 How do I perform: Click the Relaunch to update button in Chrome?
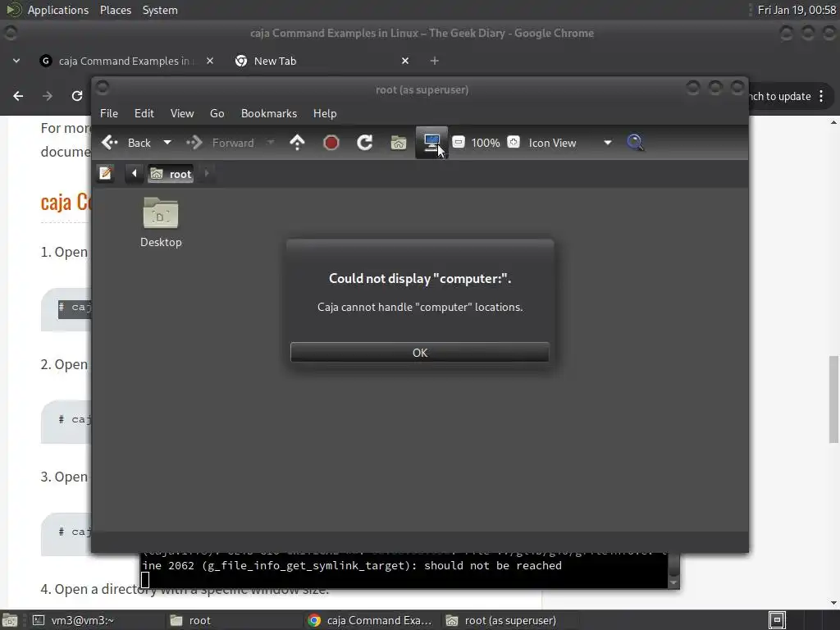pyautogui.click(x=779, y=97)
